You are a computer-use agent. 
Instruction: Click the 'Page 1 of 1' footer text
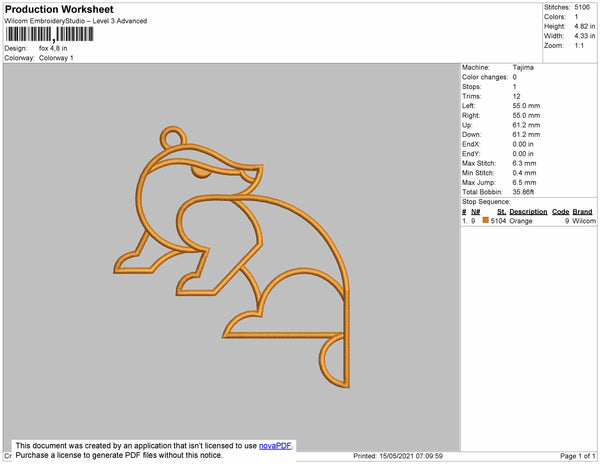click(578, 456)
